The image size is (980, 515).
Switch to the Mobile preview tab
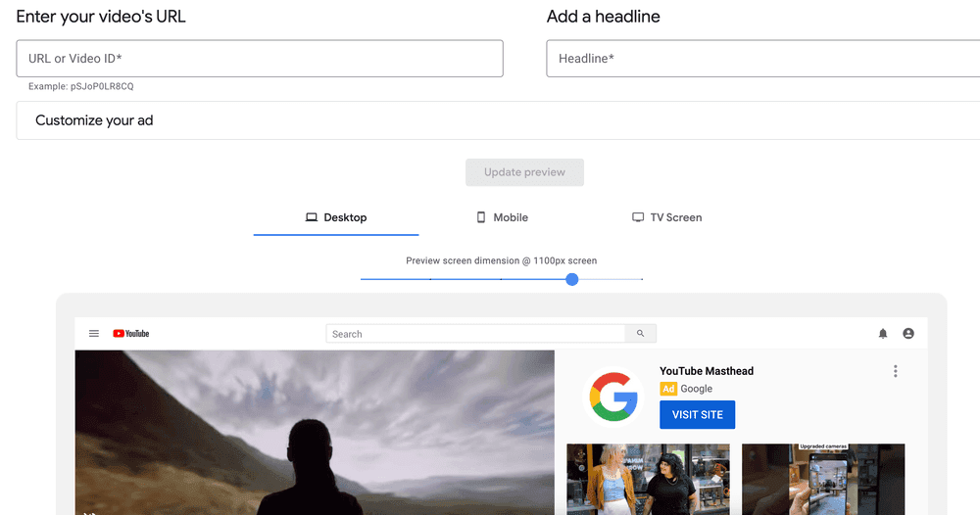(502, 217)
